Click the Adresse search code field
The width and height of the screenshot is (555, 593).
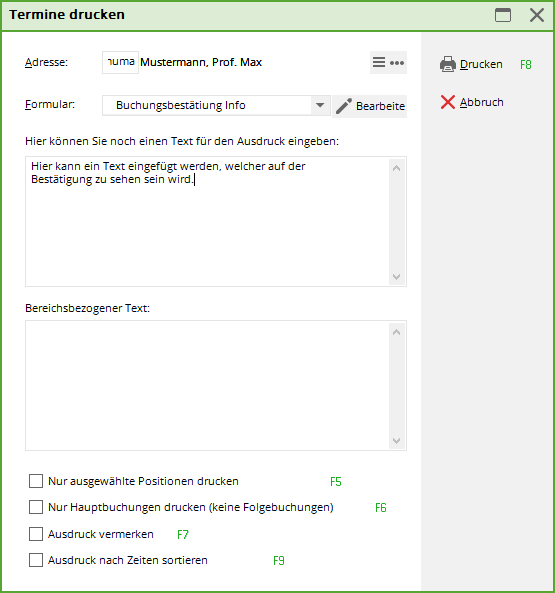click(x=121, y=62)
